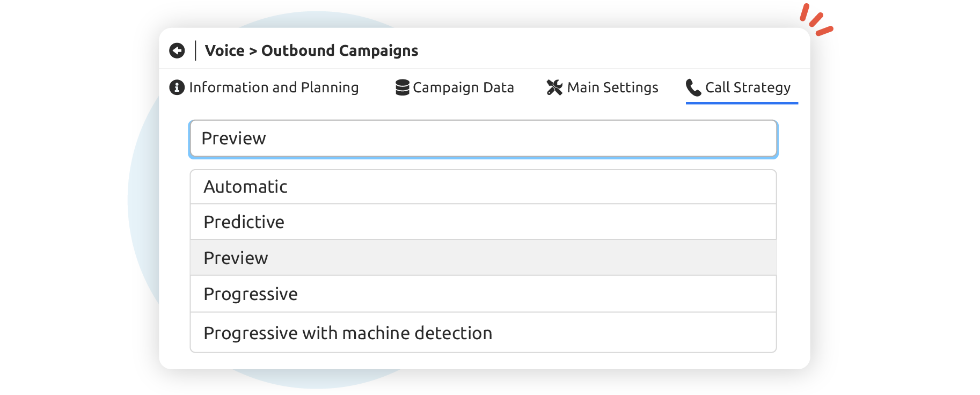Select the highlighted Preview list option
The height and width of the screenshot is (395, 980).
click(x=483, y=258)
